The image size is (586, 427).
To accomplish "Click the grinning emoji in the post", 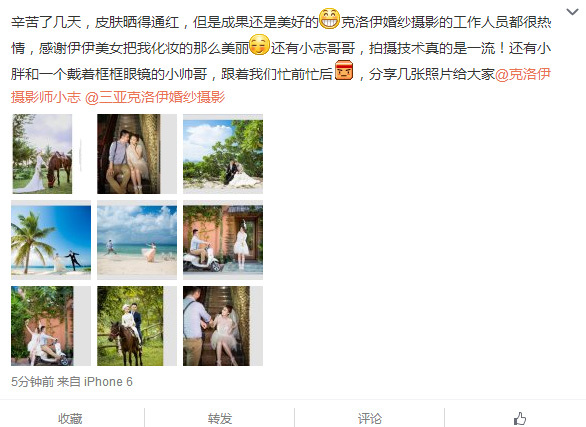I will pyautogui.click(x=329, y=19).
